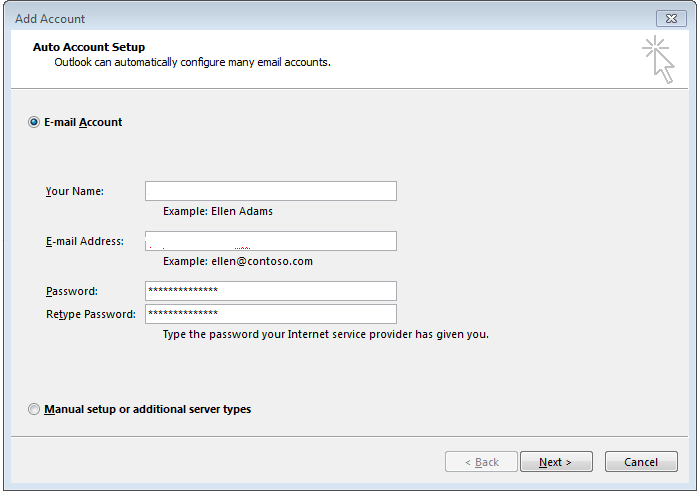Close the Add Account dialog

(670, 18)
